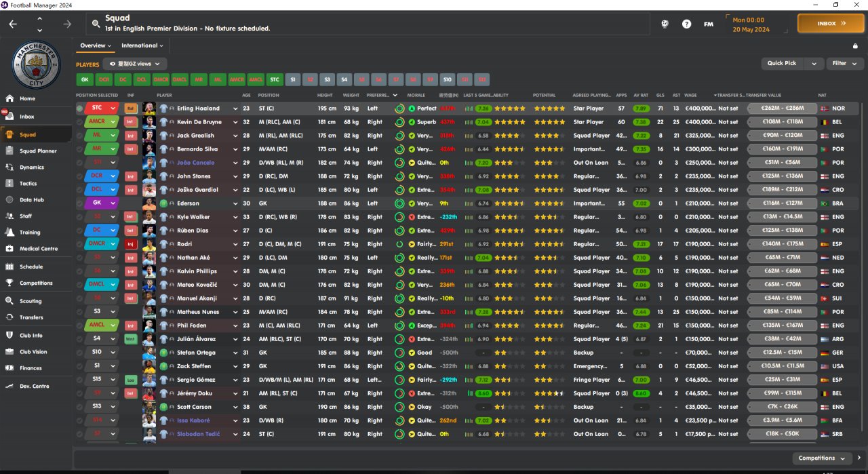The image size is (868, 474).
Task: Open the FM menu icon
Action: pos(709,24)
